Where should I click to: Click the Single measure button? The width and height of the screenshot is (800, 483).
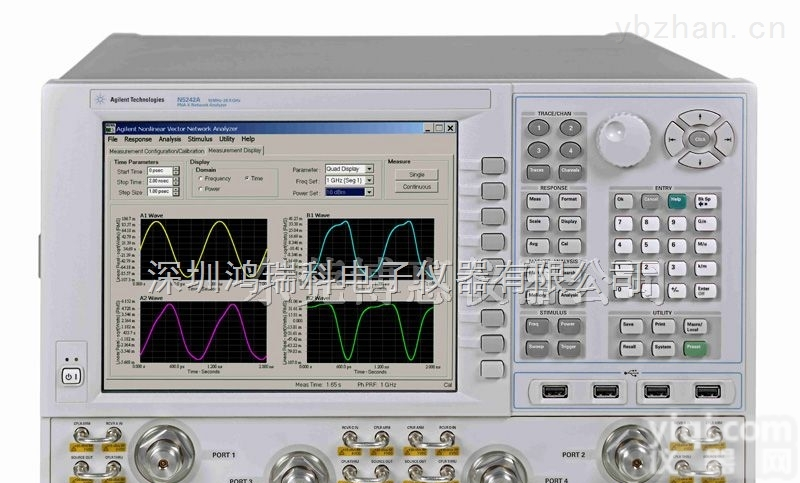(417, 174)
